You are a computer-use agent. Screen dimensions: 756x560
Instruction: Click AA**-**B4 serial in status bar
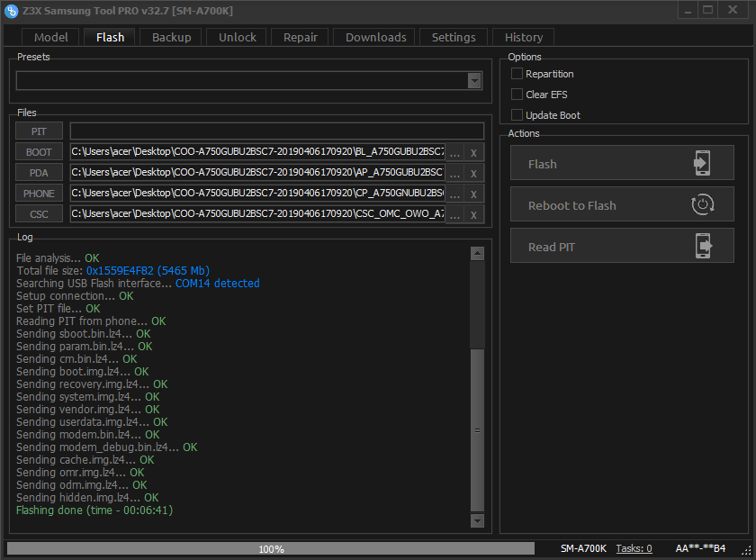coord(700,548)
